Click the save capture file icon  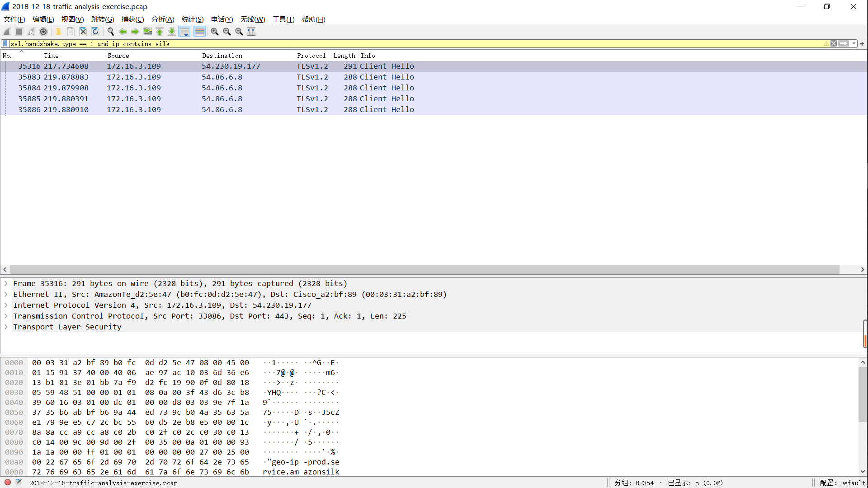pyautogui.click(x=71, y=32)
